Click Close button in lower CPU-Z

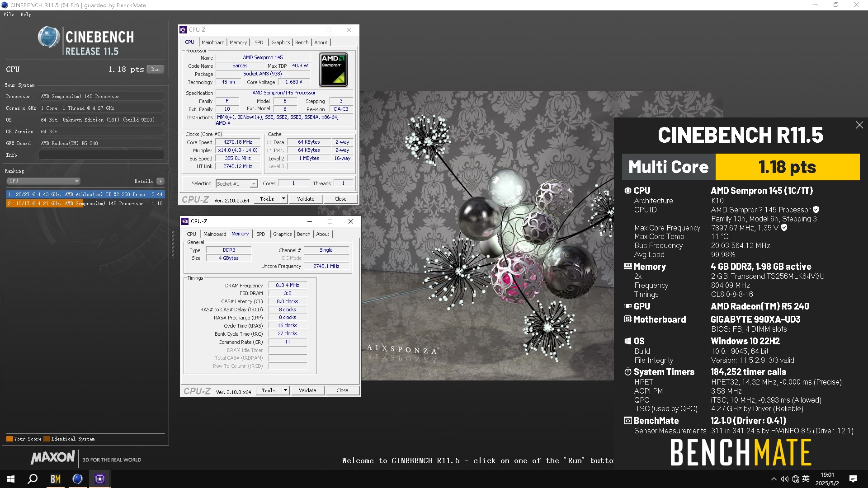pos(342,390)
